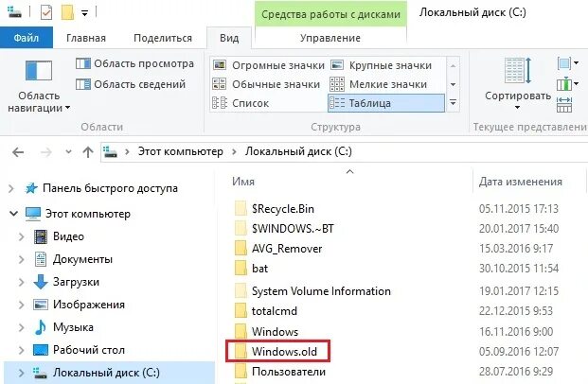Select the Пользователи folder
The width and height of the screenshot is (588, 384).
point(289,372)
